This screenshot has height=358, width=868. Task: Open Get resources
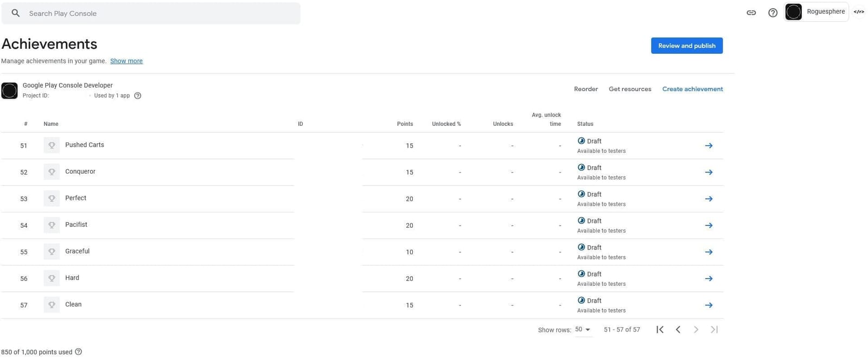pos(630,89)
